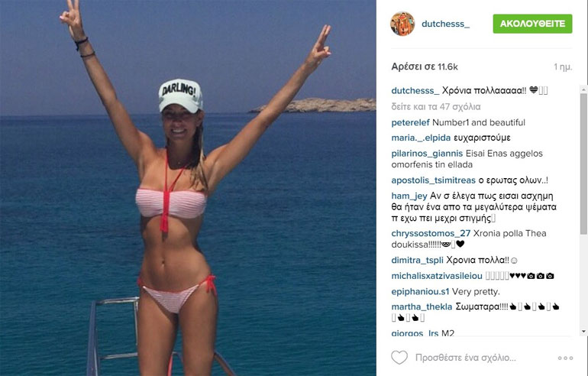
Task: Expand all 47 comments link
Action: click(436, 106)
